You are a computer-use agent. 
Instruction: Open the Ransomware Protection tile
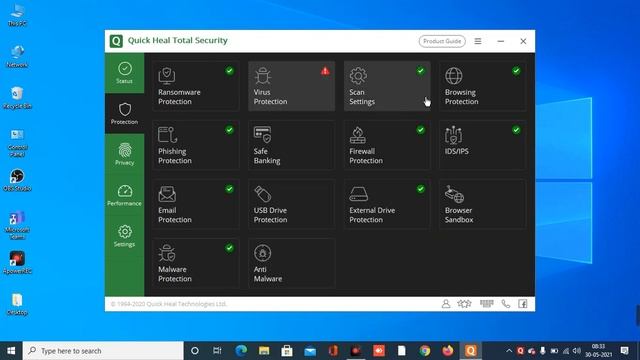click(196, 86)
